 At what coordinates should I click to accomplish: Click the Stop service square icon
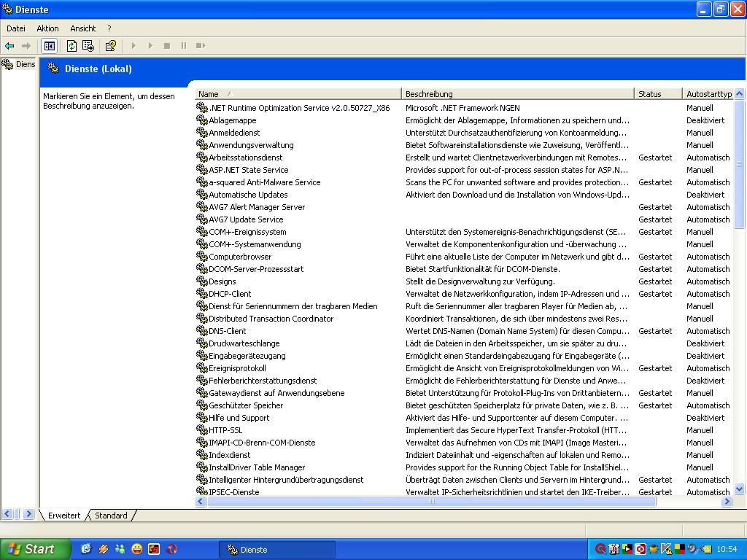coord(167,46)
